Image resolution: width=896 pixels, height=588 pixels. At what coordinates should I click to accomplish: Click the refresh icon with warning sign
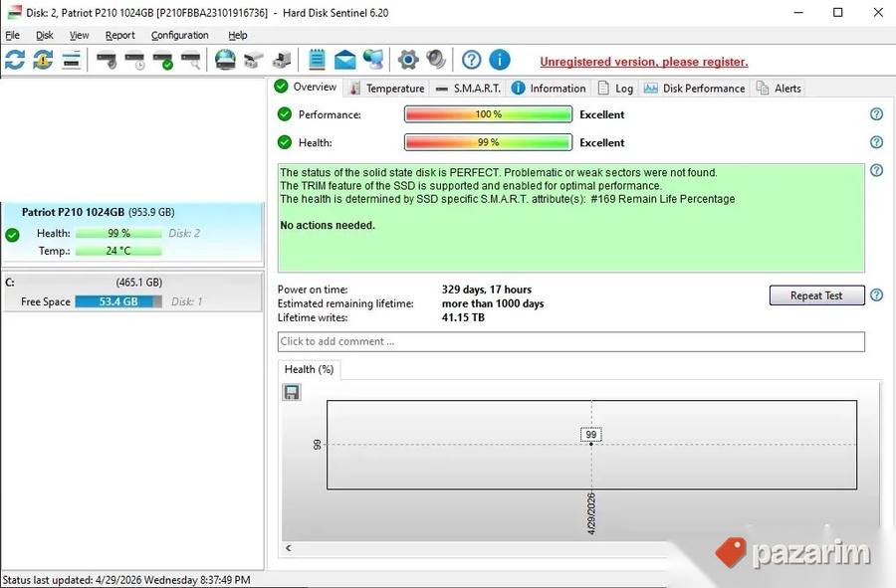pos(43,60)
